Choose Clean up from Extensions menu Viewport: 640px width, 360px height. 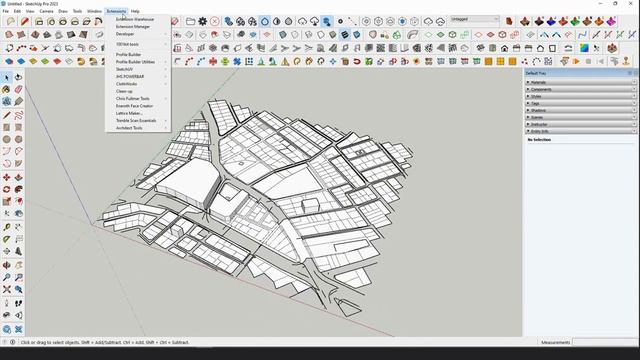coord(138,91)
